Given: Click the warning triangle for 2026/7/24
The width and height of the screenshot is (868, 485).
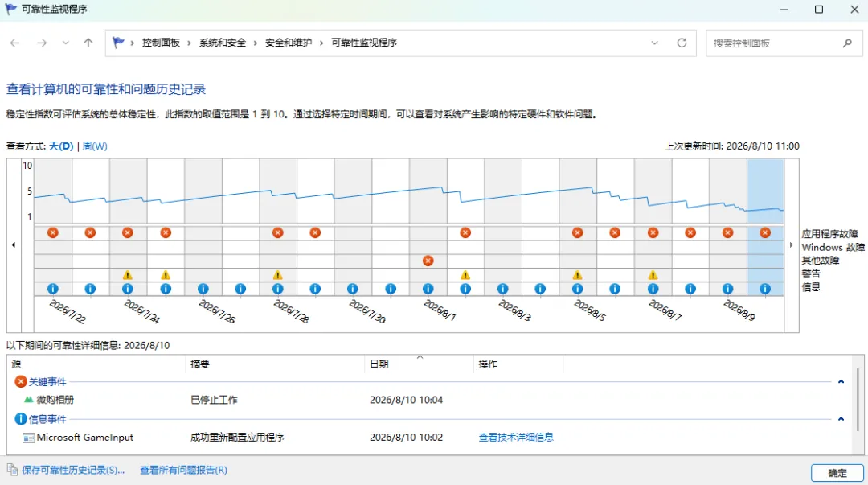Looking at the screenshot, I should [x=128, y=275].
